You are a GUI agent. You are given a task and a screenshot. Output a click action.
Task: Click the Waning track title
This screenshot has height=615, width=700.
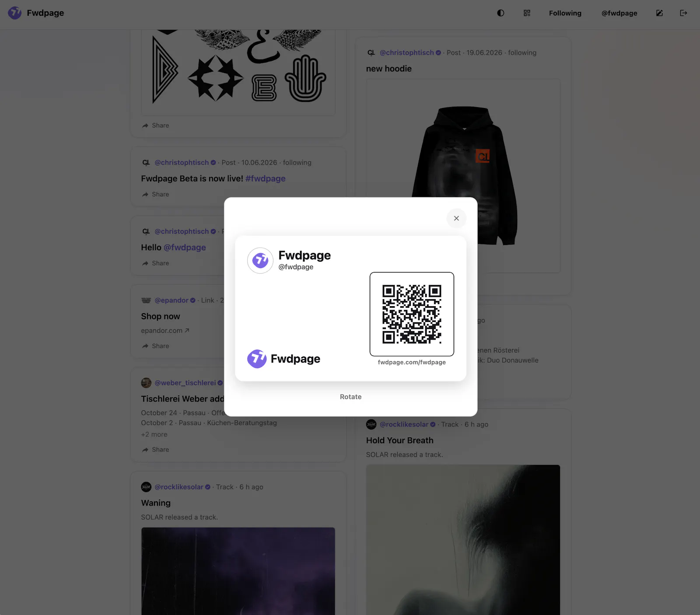pyautogui.click(x=156, y=503)
